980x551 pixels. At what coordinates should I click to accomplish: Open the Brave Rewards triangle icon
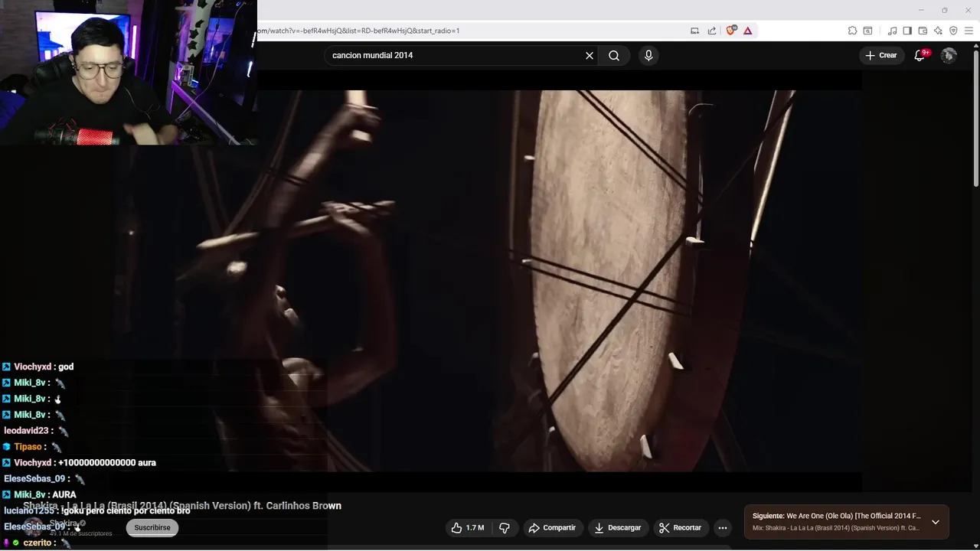click(x=747, y=31)
